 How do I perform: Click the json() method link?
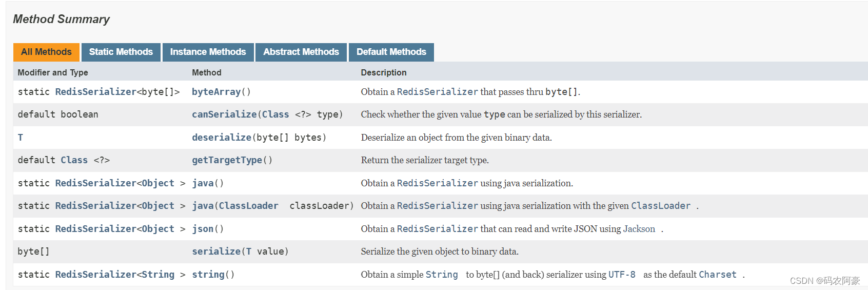coord(203,229)
